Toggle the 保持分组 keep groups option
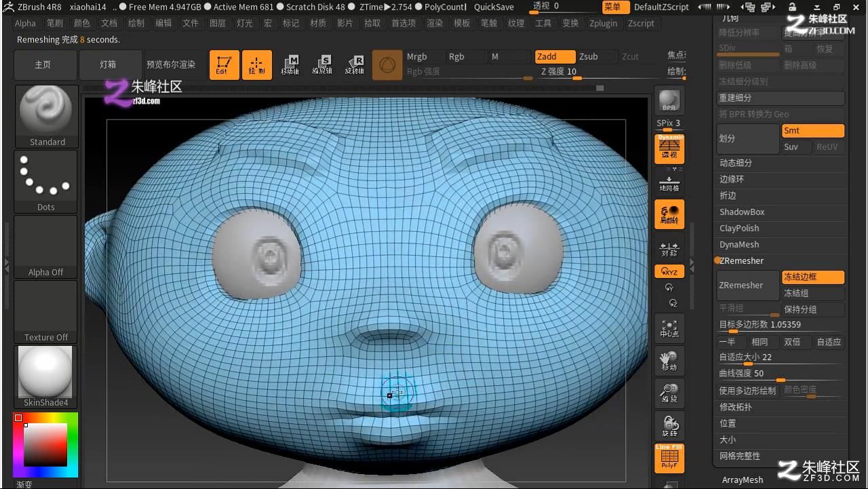The image size is (868, 489). pyautogui.click(x=812, y=310)
